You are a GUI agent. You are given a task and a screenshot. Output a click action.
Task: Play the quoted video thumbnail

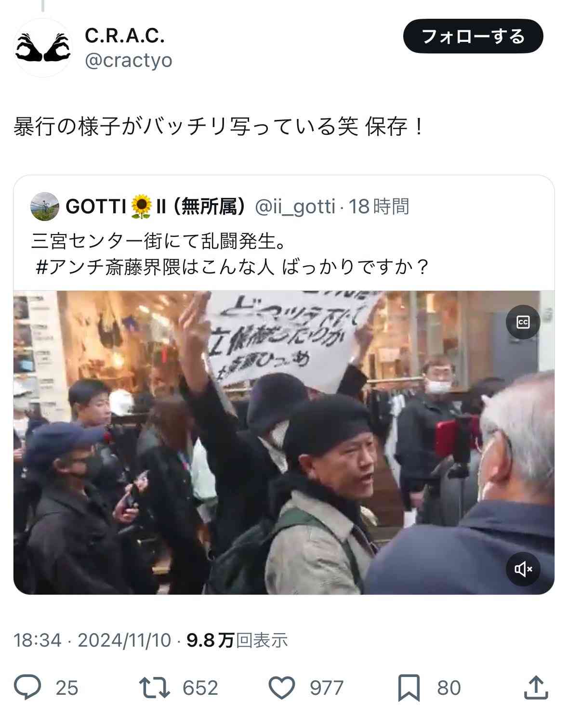284,442
